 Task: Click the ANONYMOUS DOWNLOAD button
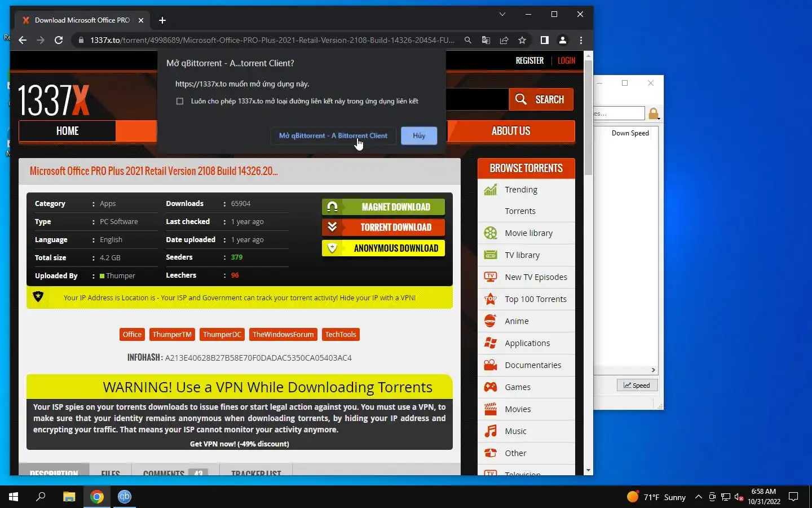[383, 248]
